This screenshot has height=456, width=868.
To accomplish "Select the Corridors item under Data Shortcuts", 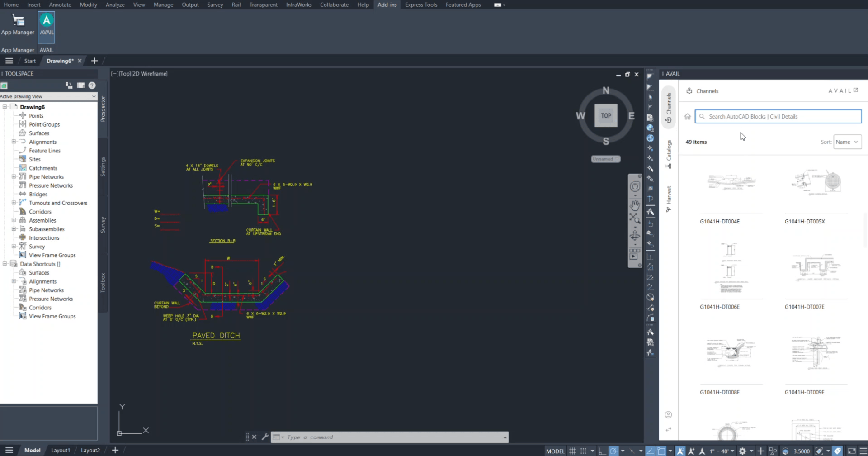I will click(x=40, y=308).
